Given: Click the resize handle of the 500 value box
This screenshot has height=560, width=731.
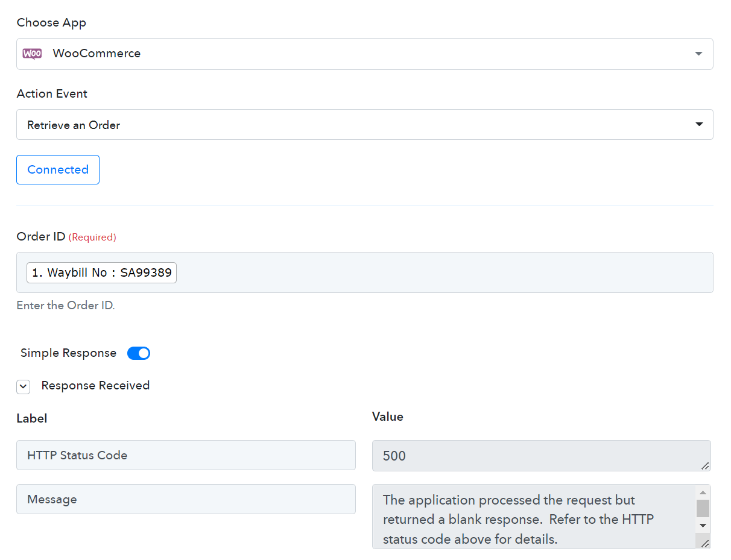Looking at the screenshot, I should coord(705,465).
